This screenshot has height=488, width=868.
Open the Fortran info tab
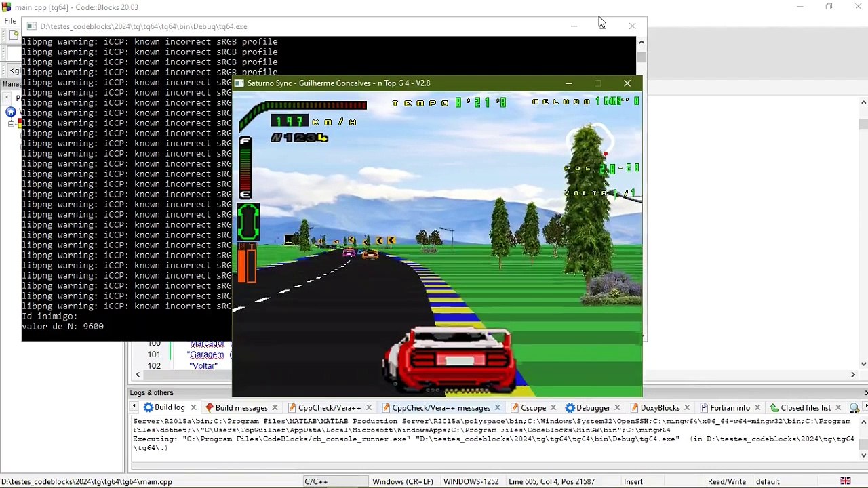pos(730,407)
